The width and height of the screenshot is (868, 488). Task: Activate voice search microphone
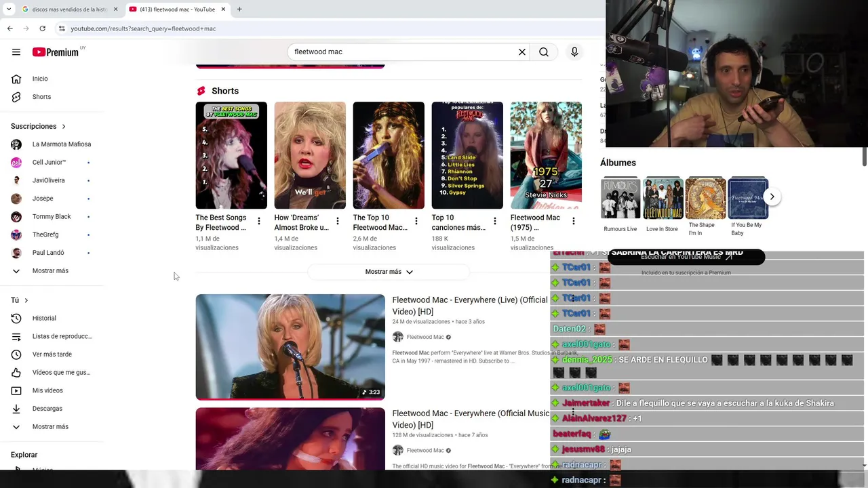coord(574,52)
